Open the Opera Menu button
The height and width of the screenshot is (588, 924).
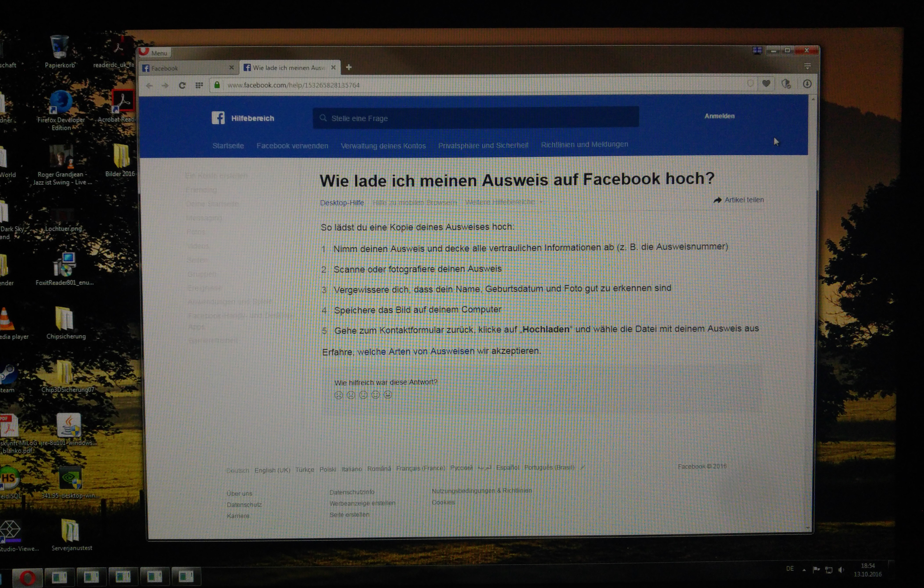tap(155, 53)
